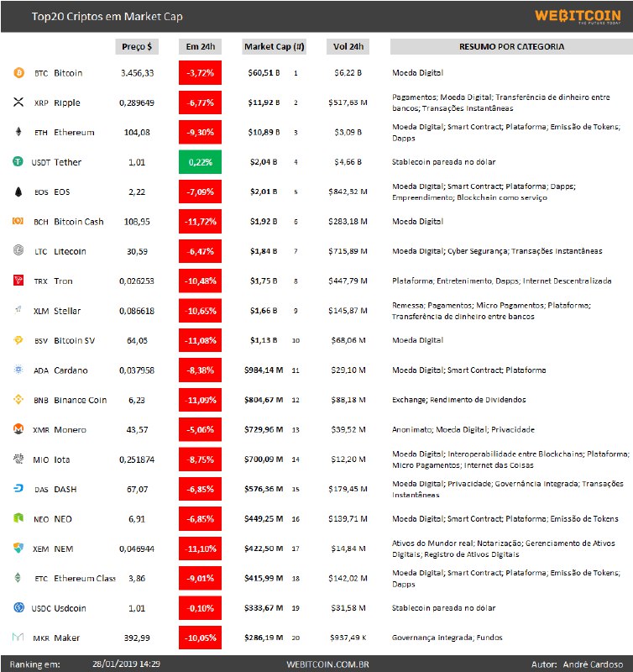Click Bitcoin Cash's -11,72% change cell
The image size is (633, 672).
coord(200,222)
